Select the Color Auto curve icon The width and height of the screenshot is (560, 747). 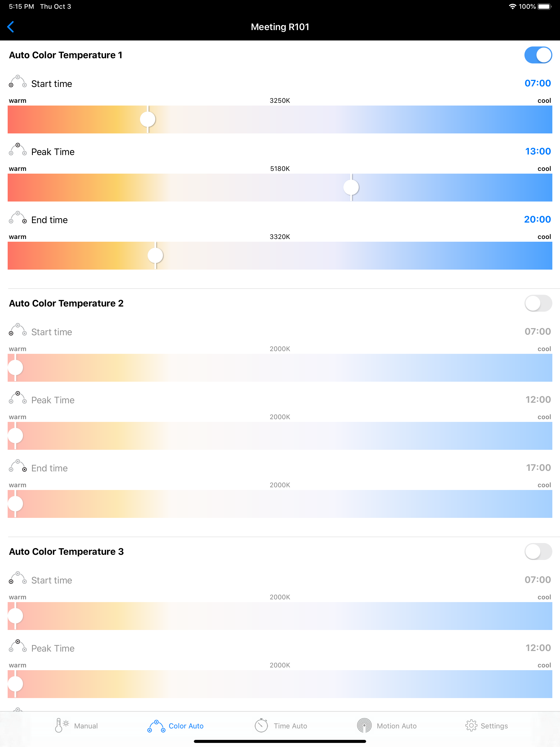156,726
